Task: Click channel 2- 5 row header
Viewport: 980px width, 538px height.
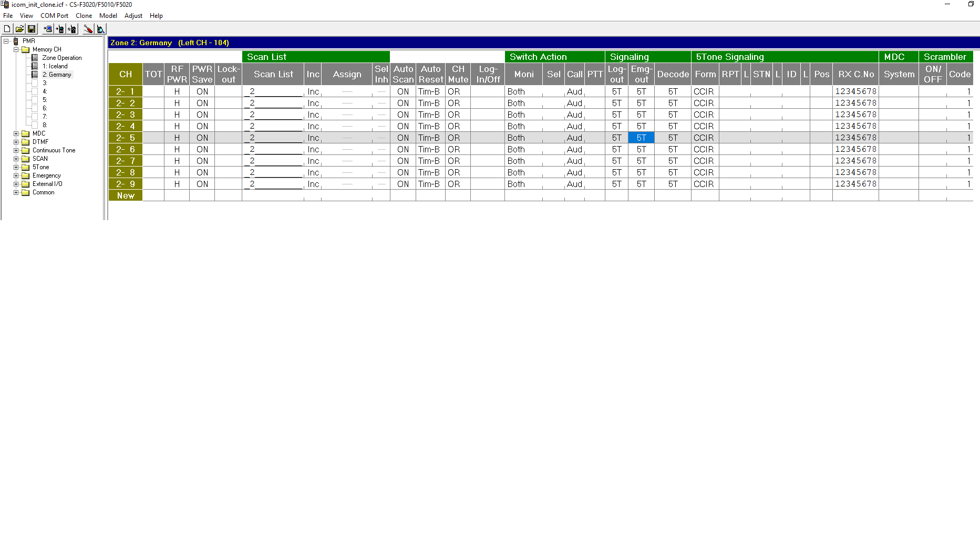Action: (126, 138)
